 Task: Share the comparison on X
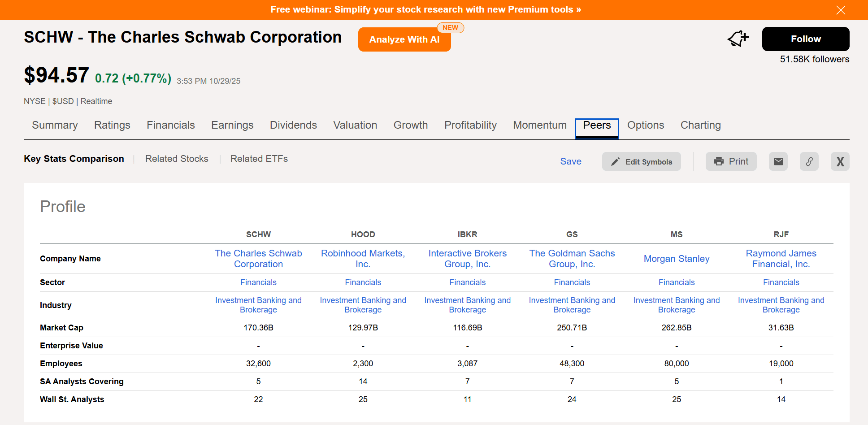[x=840, y=161]
